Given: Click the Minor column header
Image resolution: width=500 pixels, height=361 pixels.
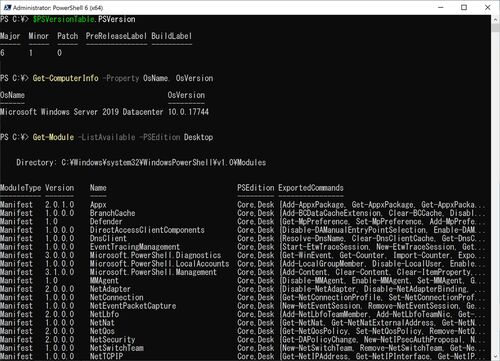Looking at the screenshot, I should point(39,36).
